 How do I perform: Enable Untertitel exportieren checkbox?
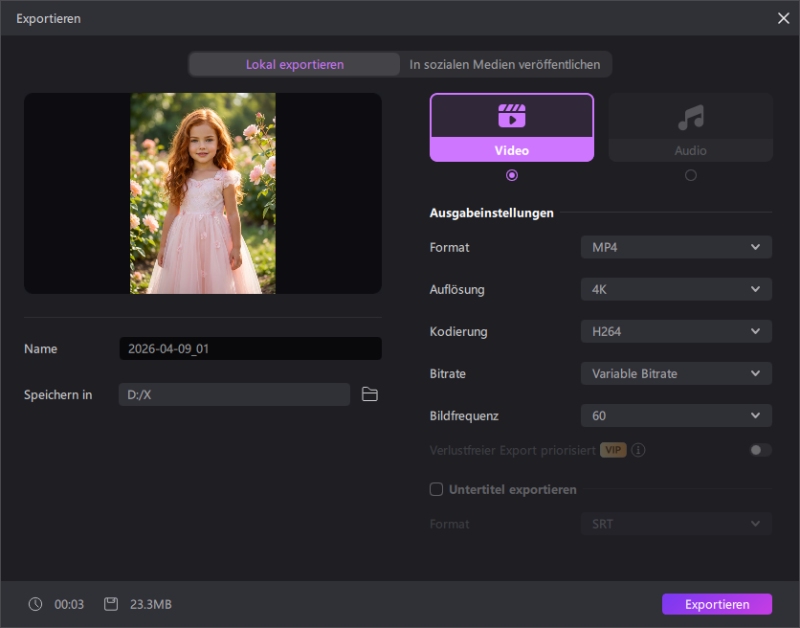(436, 490)
